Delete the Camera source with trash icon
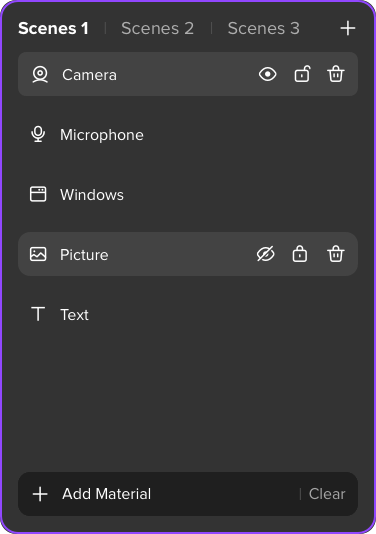Viewport: 376px width, 534px height. [x=336, y=74]
